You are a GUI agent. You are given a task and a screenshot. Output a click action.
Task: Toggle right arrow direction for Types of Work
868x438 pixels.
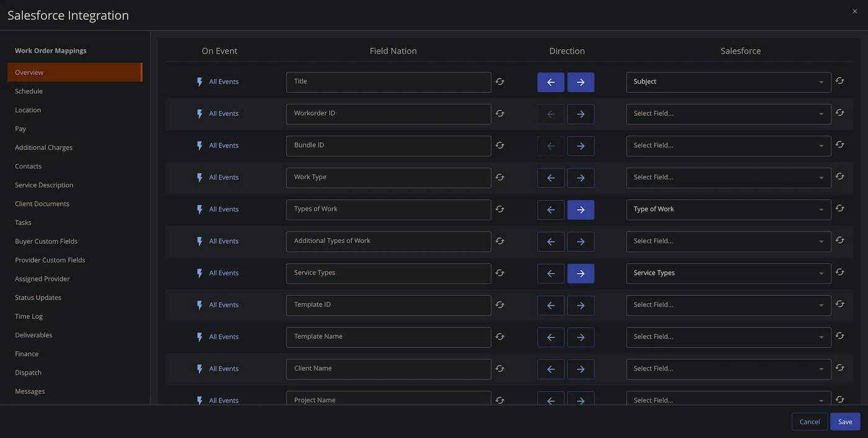[x=580, y=210]
